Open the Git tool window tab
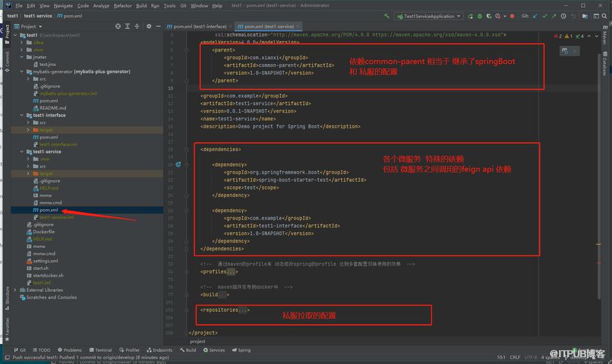Viewport: 612px width, 364px height. [20, 350]
